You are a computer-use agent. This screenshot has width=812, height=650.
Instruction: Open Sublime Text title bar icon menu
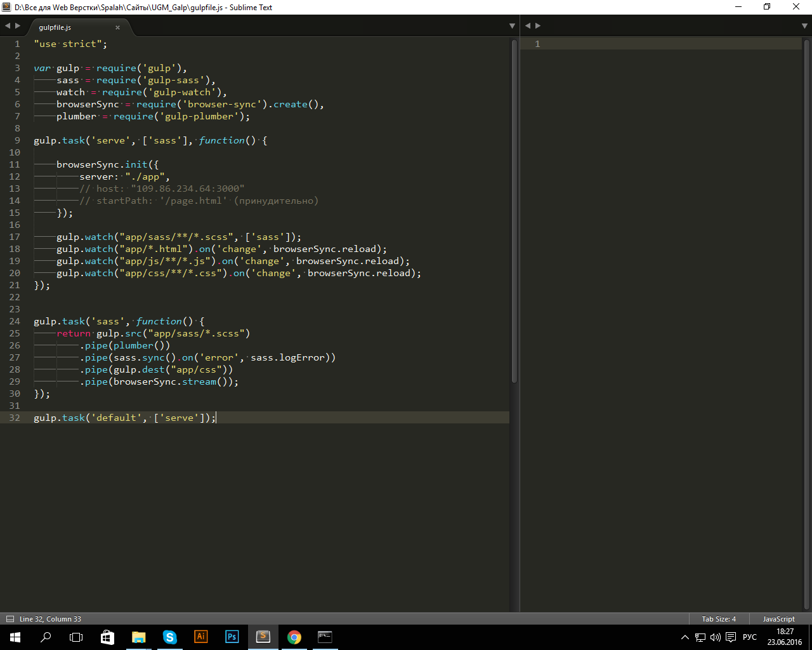(x=6, y=7)
